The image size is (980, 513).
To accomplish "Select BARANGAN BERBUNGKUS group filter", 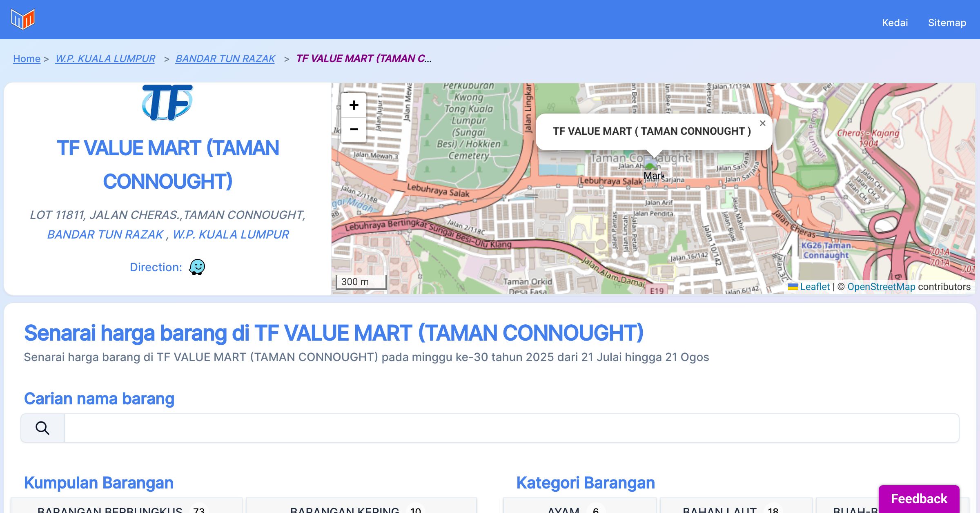I will pyautogui.click(x=127, y=509).
